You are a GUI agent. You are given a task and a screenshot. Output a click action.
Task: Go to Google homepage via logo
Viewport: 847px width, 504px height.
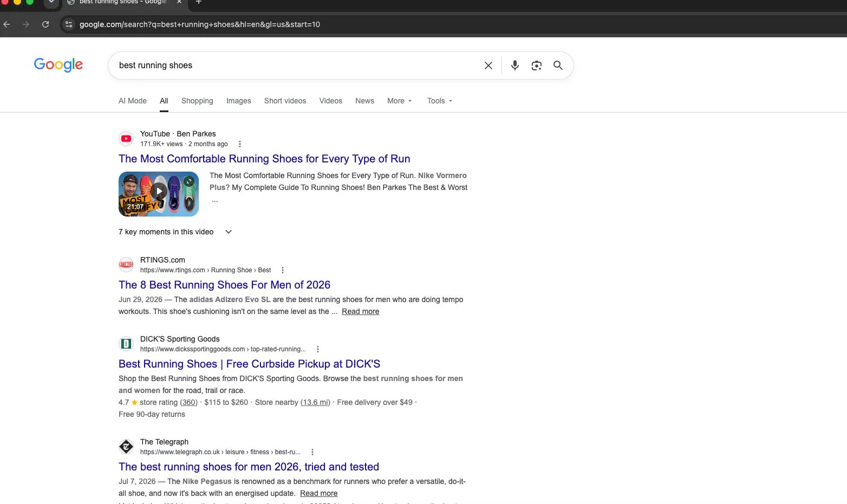tap(58, 65)
